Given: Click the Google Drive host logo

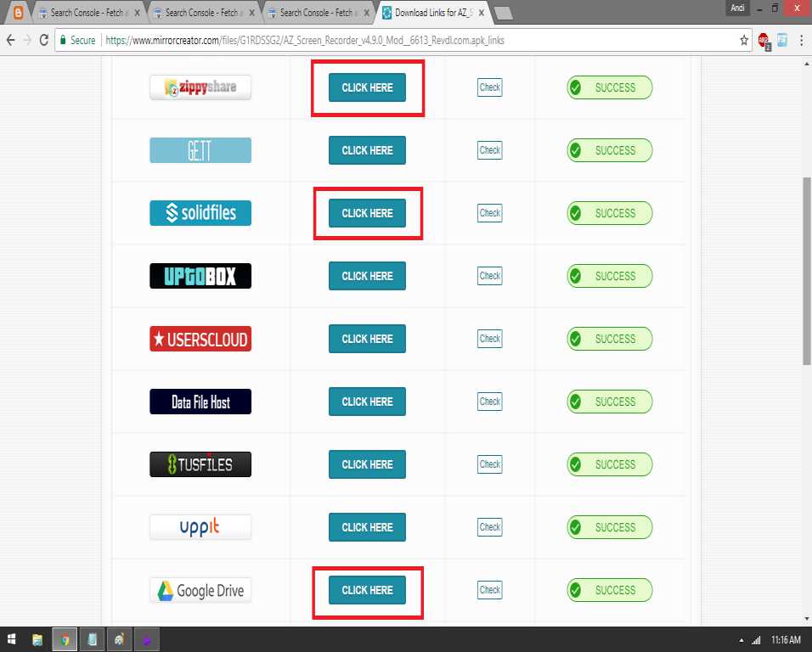Looking at the screenshot, I should click(200, 590).
